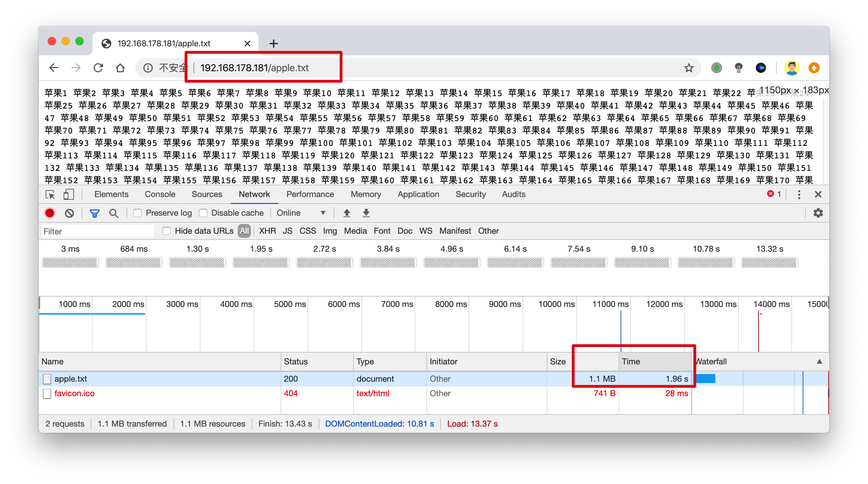The image size is (868, 484).
Task: Open a new browser tab
Action: (x=273, y=44)
